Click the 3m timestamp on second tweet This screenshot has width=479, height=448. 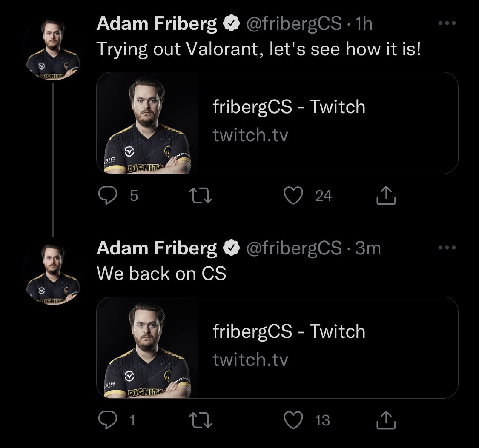coord(368,248)
